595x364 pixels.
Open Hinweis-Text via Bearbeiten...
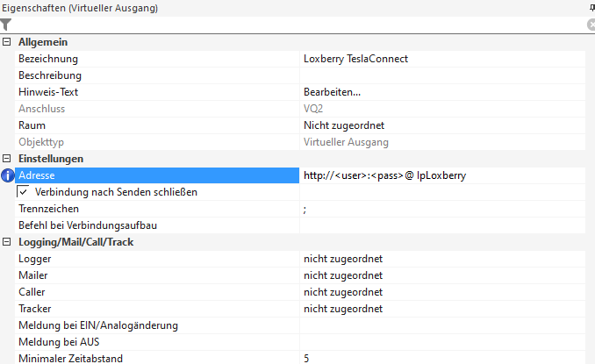[x=442, y=92]
